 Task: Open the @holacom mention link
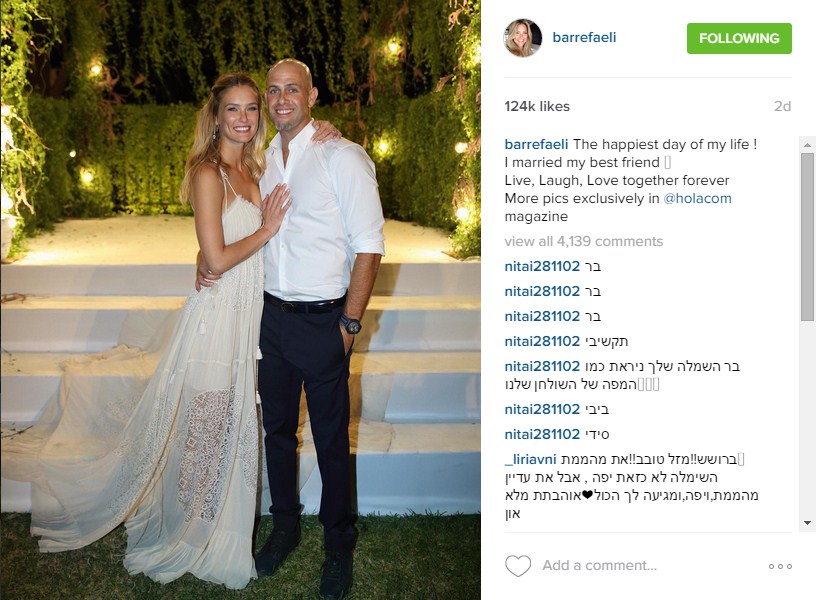[697, 198]
